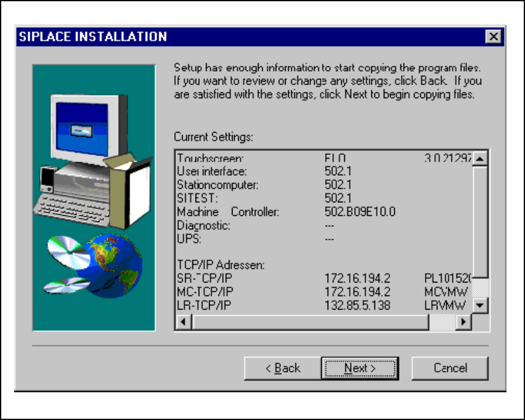Screen dimensions: 525x420
Task: Select the 'UPS:' settings line
Action: click(x=255, y=239)
